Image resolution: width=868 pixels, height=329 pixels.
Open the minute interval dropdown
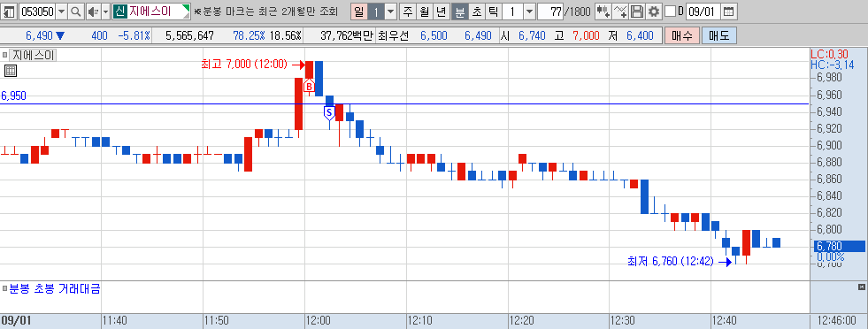click(529, 11)
